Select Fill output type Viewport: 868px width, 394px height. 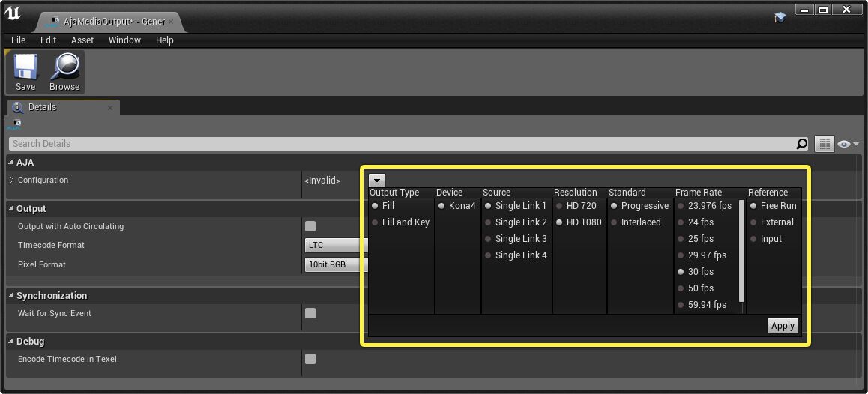[383, 206]
